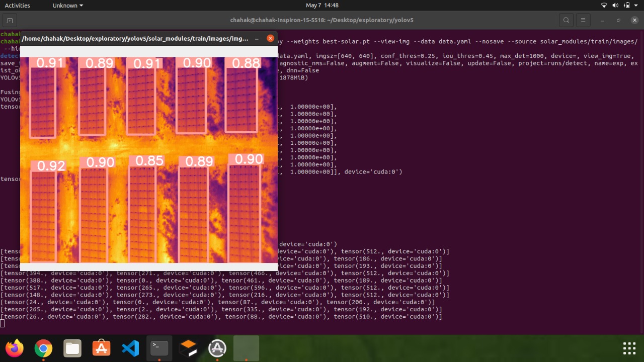The width and height of the screenshot is (644, 362).
Task: Open Software Updater icon in dock
Action: tap(217, 348)
